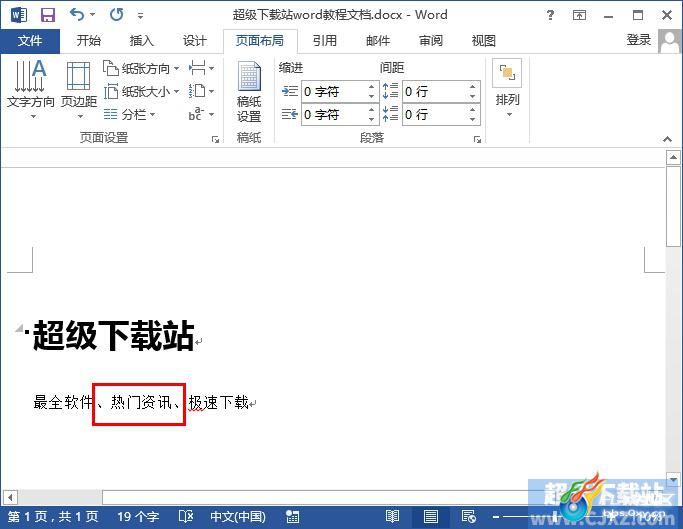Switch to Web Layout view icon
Screen dimensions: 683x529
pos(469,517)
